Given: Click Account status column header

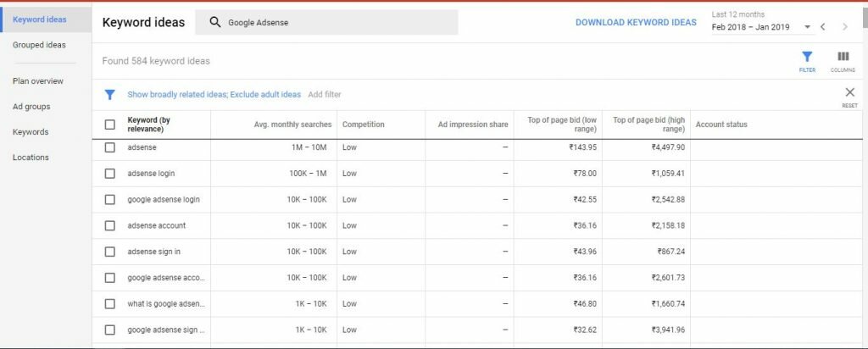Looking at the screenshot, I should [x=721, y=125].
